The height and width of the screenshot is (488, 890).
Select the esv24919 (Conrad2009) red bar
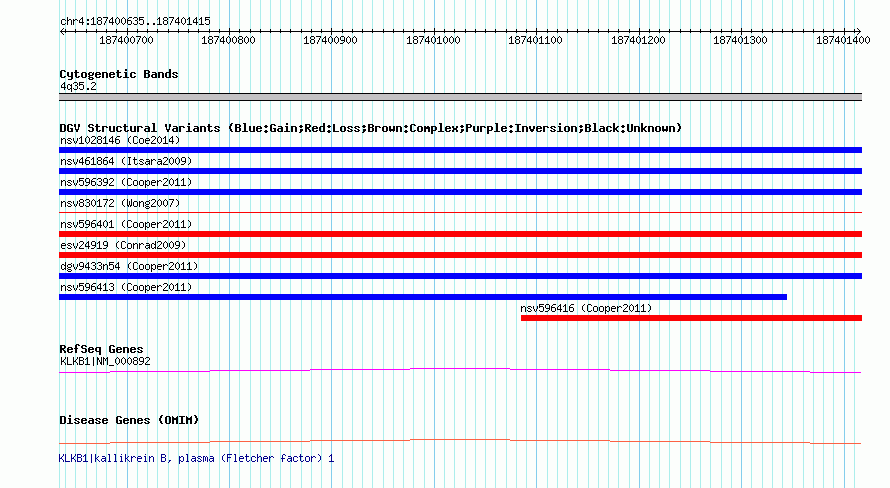pyautogui.click(x=460, y=255)
